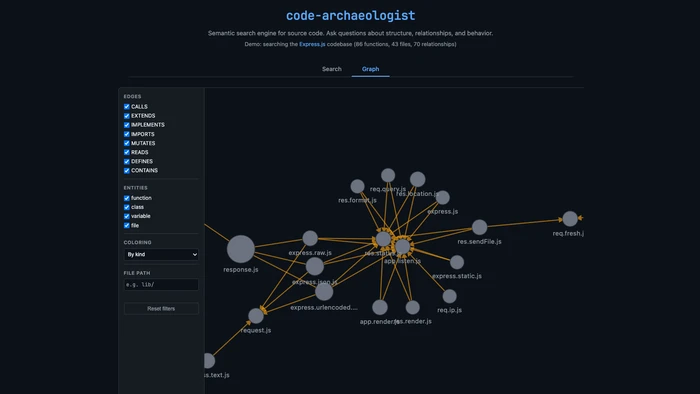Select the Graph tab
Screen dimensions: 700x394
[371, 69]
